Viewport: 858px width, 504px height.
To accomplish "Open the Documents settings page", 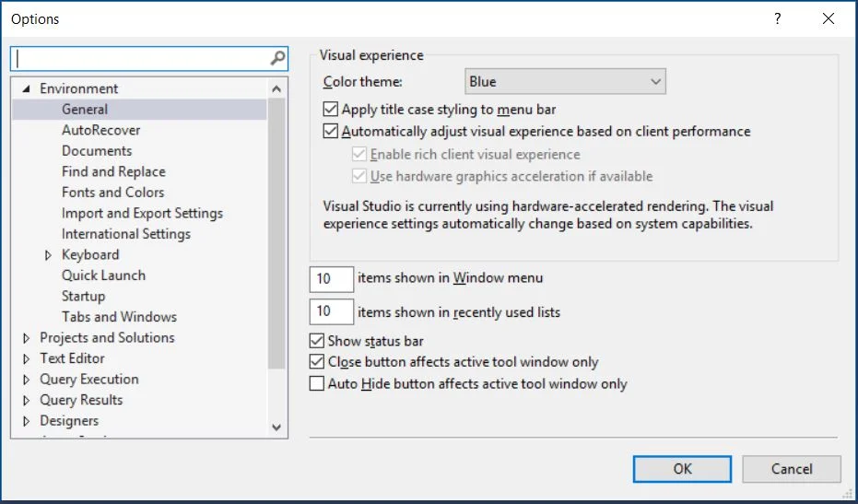I will [x=97, y=151].
